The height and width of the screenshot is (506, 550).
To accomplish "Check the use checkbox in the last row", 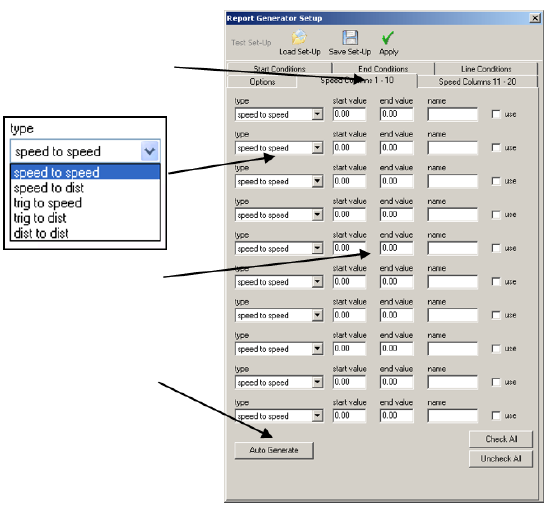I will click(496, 416).
